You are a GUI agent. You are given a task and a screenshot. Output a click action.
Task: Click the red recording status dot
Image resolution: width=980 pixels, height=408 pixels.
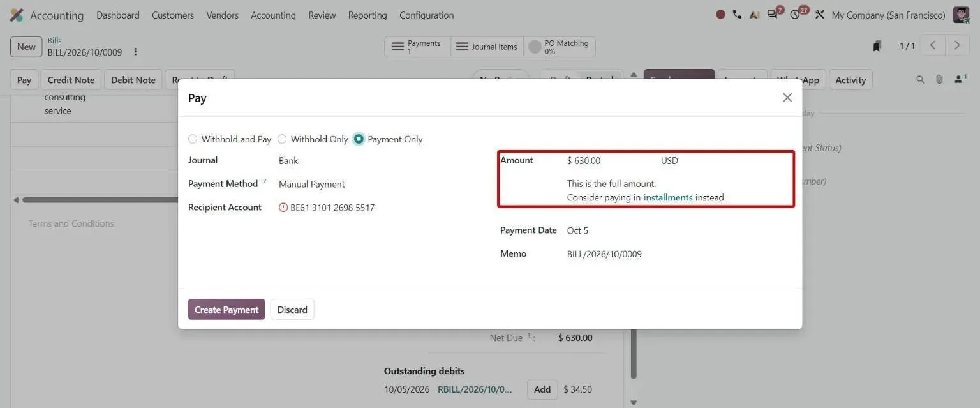click(x=720, y=15)
